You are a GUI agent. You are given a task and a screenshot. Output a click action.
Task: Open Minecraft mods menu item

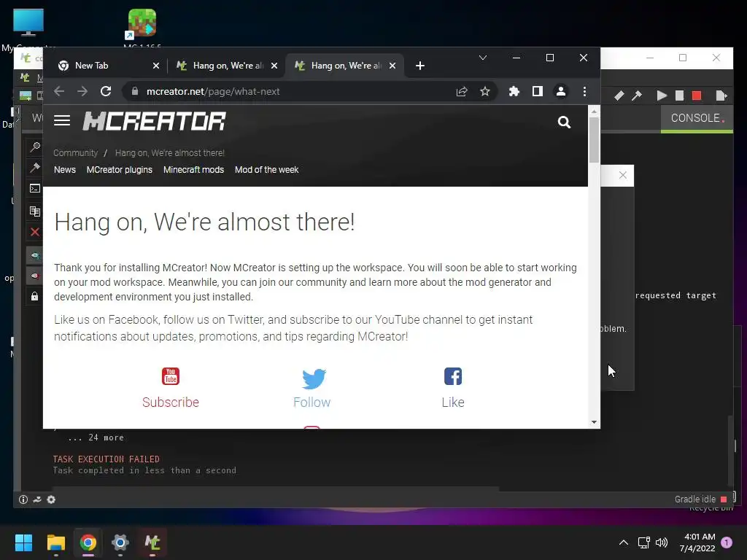click(193, 169)
